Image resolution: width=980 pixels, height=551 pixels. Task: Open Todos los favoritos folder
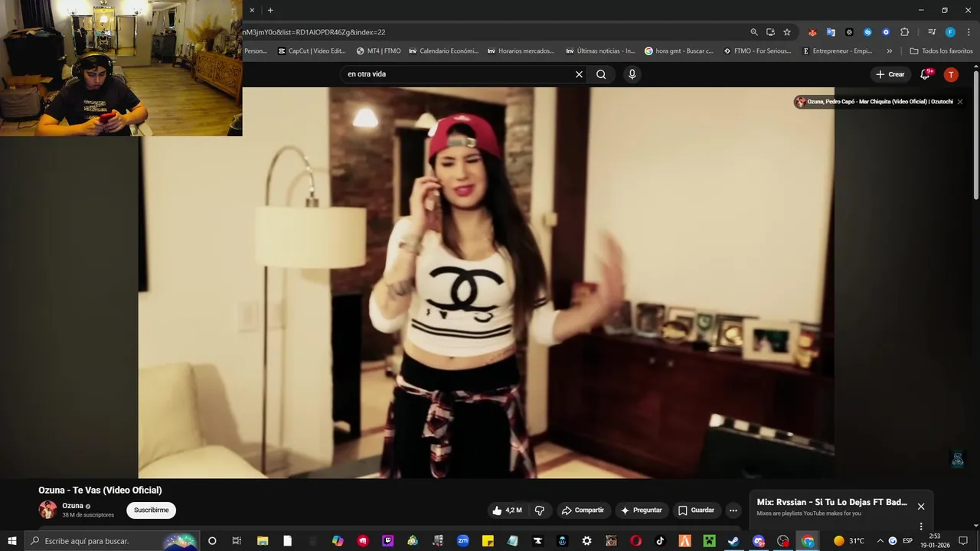click(941, 51)
